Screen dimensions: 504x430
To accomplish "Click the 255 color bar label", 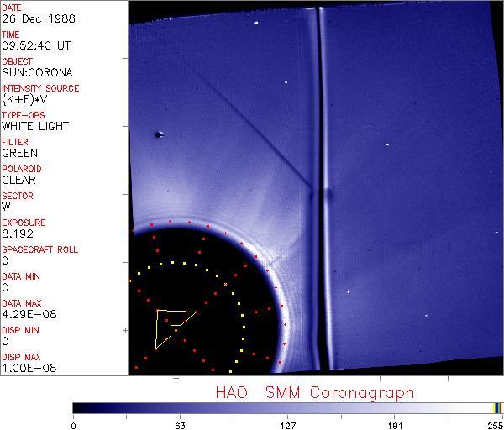I will click(496, 426).
